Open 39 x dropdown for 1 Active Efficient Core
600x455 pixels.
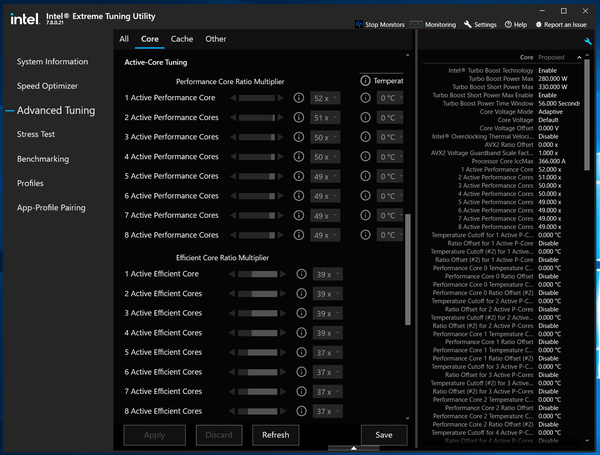tap(328, 274)
